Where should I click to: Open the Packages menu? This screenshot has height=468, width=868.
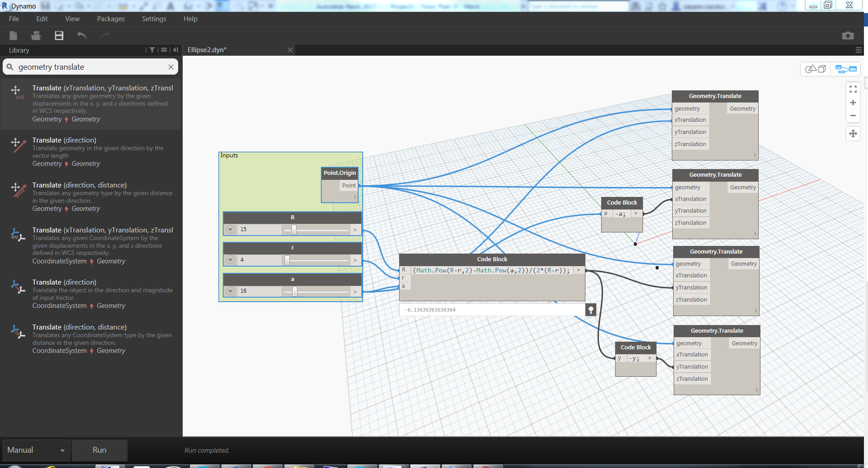click(x=111, y=19)
